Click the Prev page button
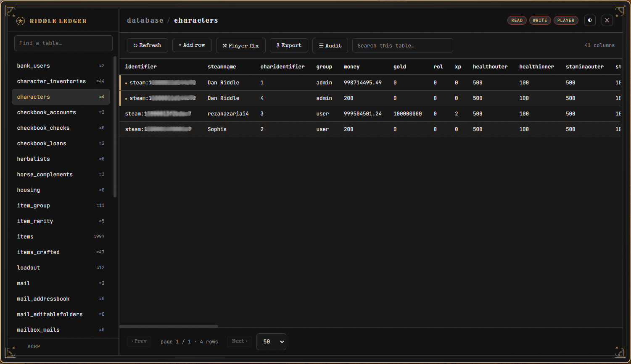 (139, 341)
